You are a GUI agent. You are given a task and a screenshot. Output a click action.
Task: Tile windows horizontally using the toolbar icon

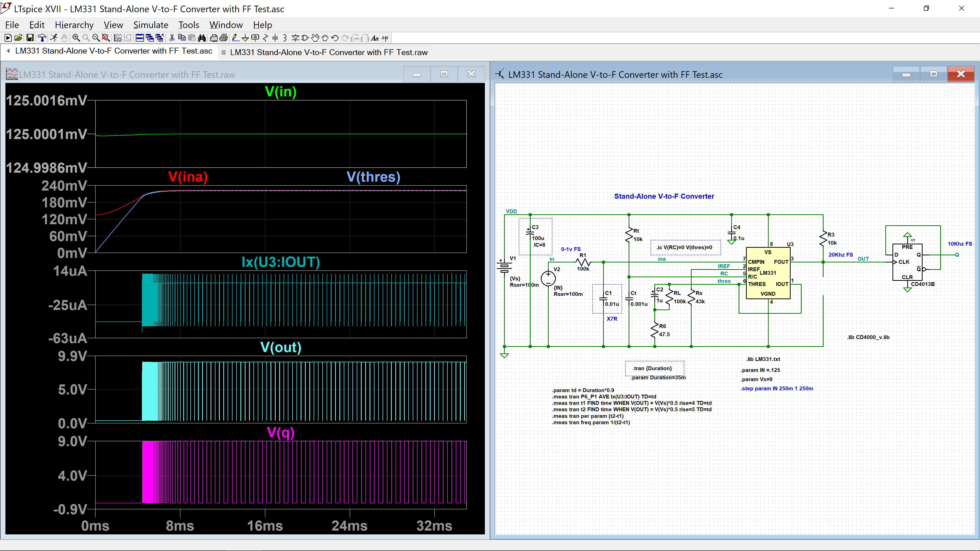(140, 38)
